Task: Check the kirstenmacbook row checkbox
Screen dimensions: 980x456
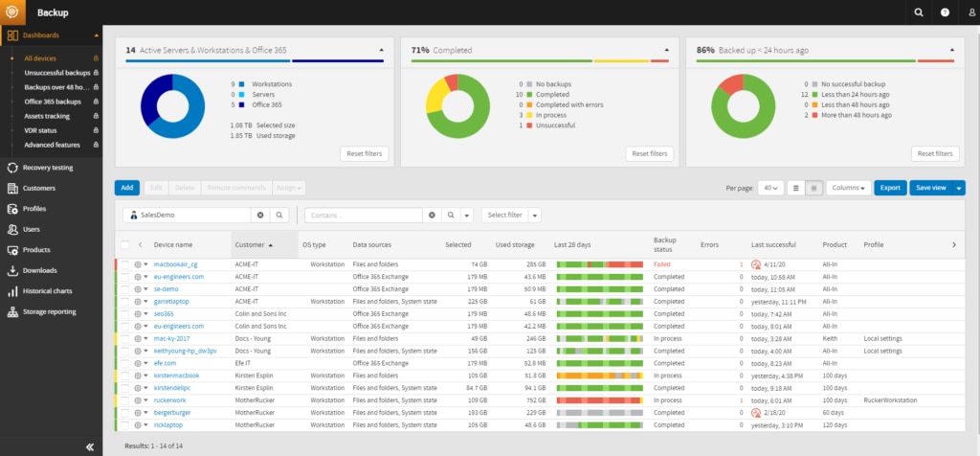Action: (125, 376)
